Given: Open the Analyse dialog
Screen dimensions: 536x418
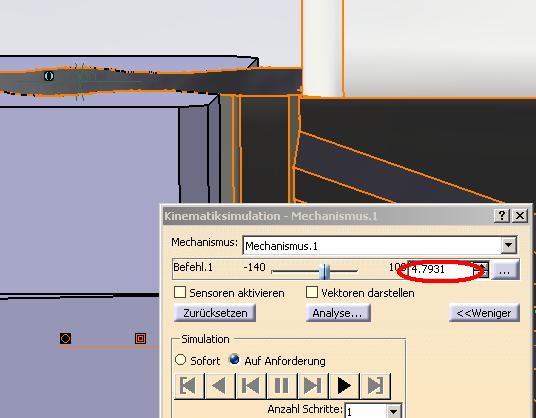Looking at the screenshot, I should [338, 313].
